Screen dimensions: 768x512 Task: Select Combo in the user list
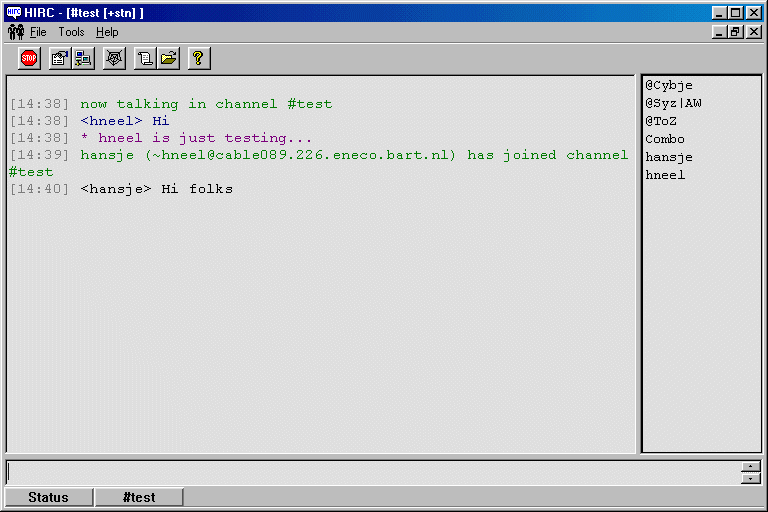[x=665, y=139]
